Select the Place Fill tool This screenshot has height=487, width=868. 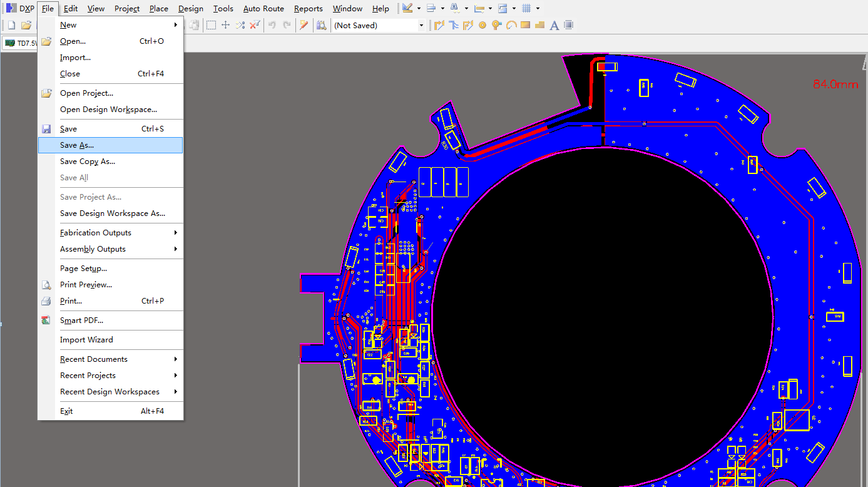point(526,24)
